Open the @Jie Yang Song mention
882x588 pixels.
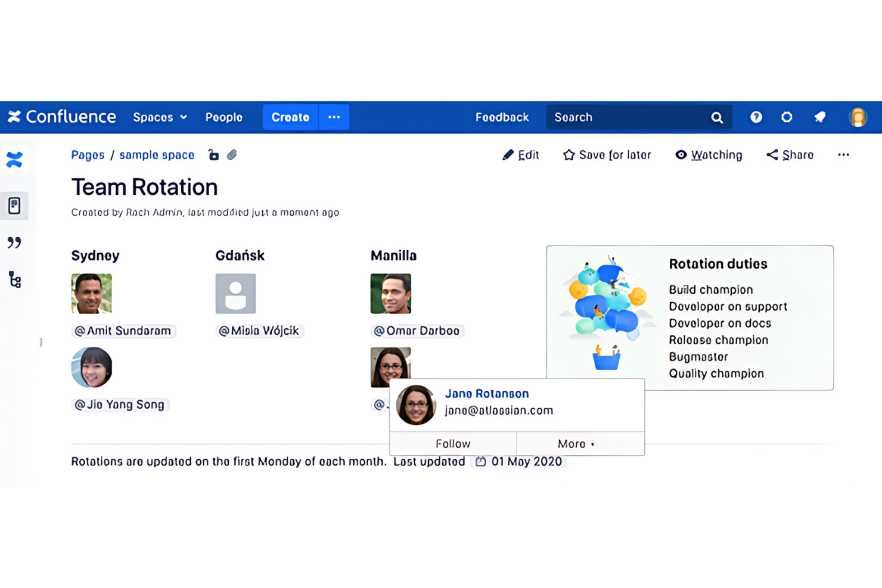click(120, 405)
